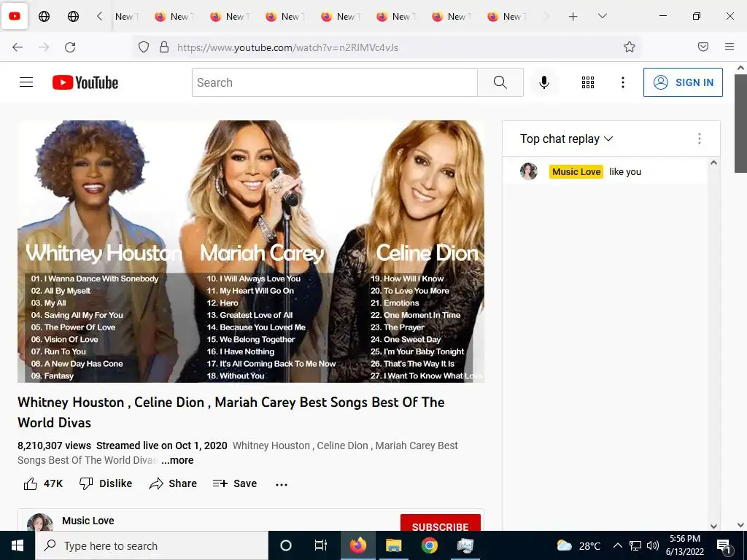Open Music Love channel avatar
The height and width of the screenshot is (560, 747).
tap(40, 522)
